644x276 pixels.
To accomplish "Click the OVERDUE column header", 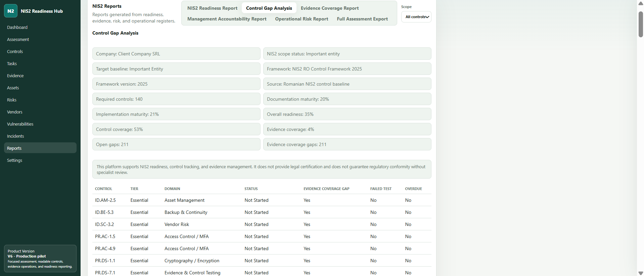I will pos(413,189).
